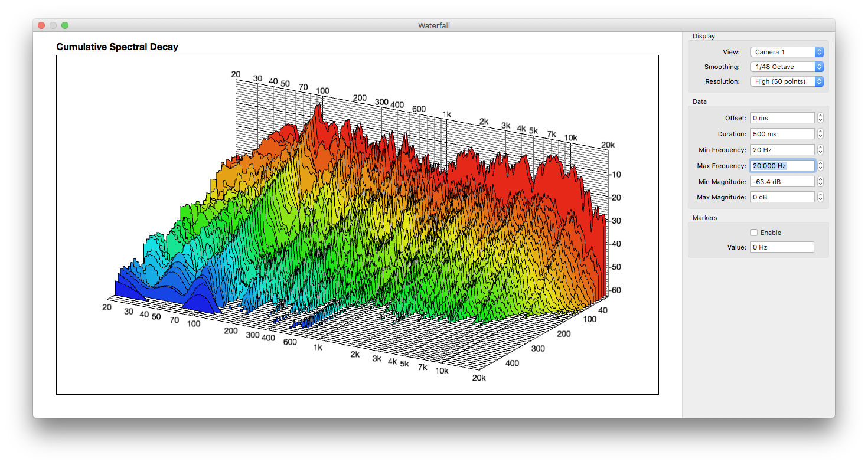Click the 1k label on the top frequency axis
The width and height of the screenshot is (868, 465).
coord(447,114)
